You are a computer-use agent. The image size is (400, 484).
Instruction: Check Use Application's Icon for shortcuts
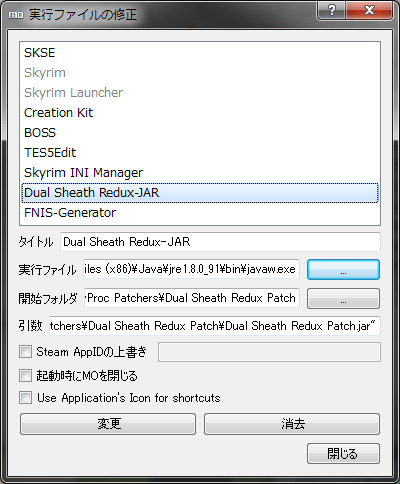(25, 397)
